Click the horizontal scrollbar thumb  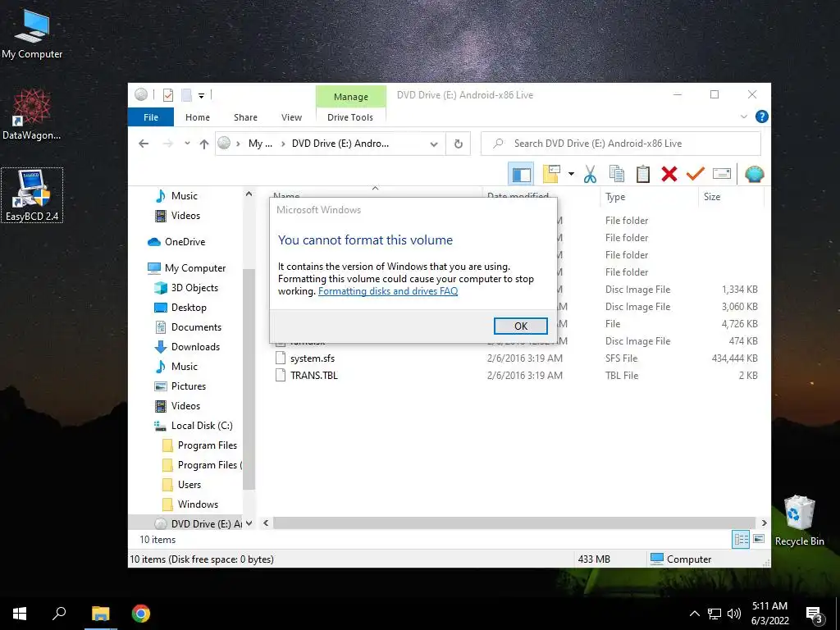click(514, 523)
